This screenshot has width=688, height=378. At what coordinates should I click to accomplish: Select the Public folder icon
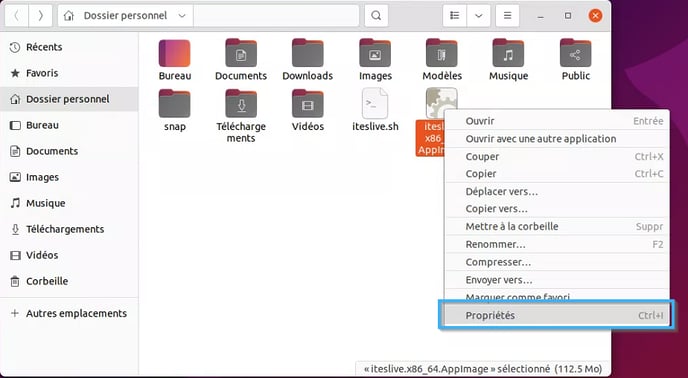pyautogui.click(x=575, y=53)
